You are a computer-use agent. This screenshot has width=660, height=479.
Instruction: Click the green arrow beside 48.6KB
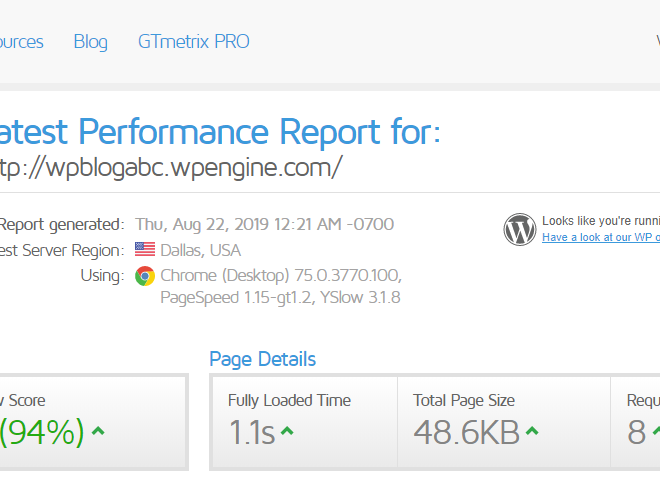coord(532,431)
